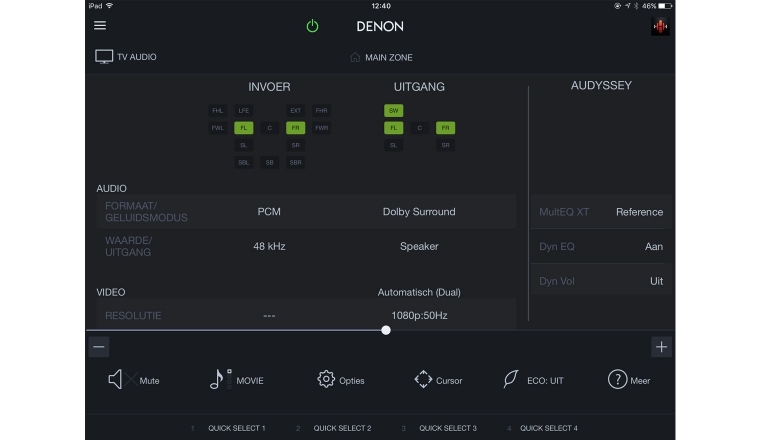Select QUICK SELECT 1
The width and height of the screenshot is (770, 440).
click(235, 428)
